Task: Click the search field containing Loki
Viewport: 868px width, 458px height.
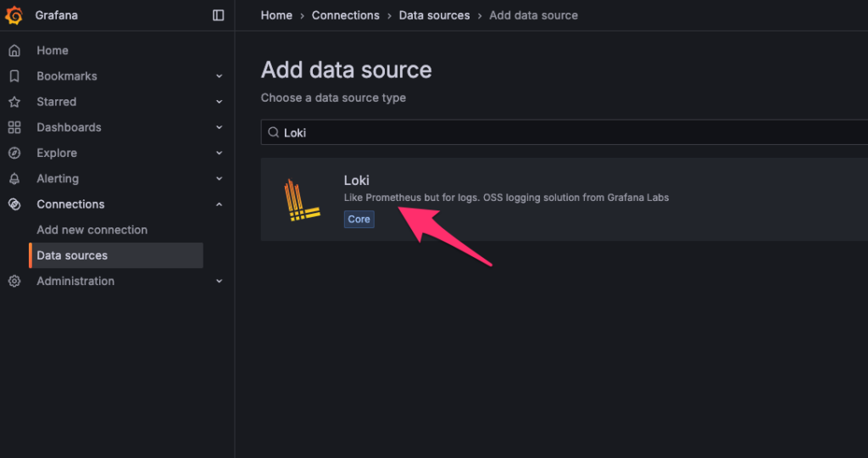Action: pos(564,132)
